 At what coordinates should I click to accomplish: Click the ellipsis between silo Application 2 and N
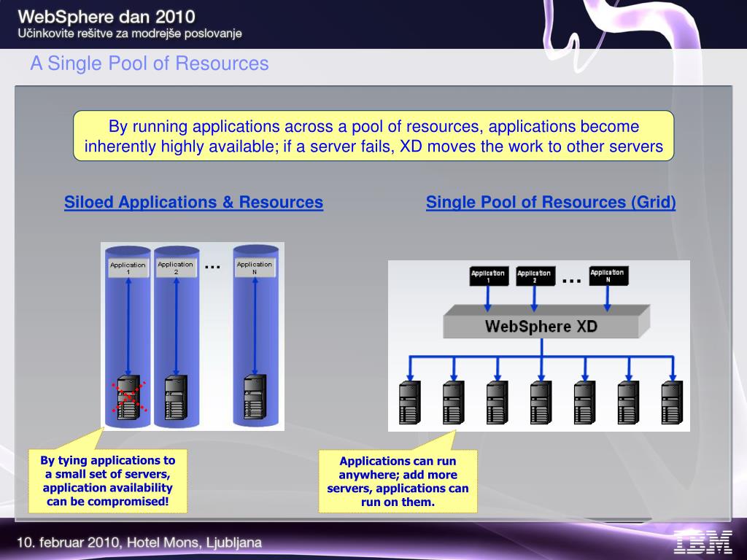pyautogui.click(x=212, y=267)
